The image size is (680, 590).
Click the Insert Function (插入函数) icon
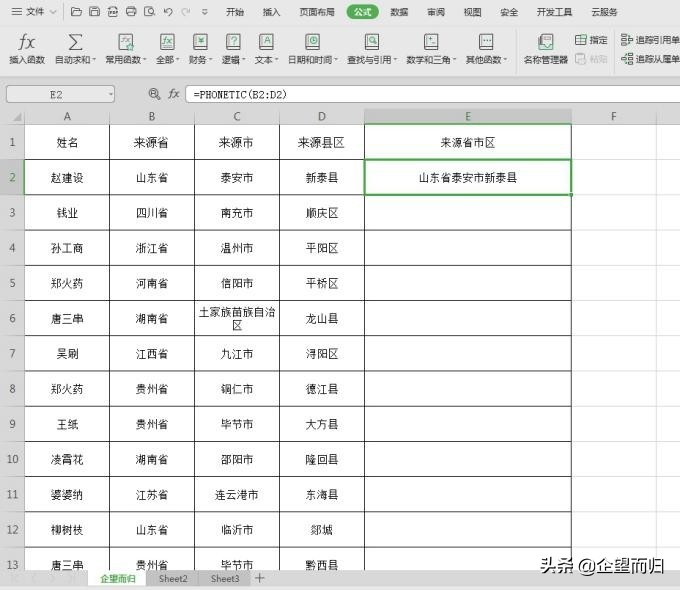click(26, 49)
